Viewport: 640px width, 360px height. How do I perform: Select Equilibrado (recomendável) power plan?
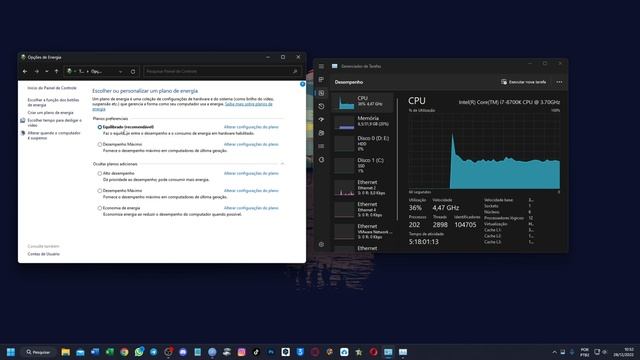pyautogui.click(x=100, y=127)
